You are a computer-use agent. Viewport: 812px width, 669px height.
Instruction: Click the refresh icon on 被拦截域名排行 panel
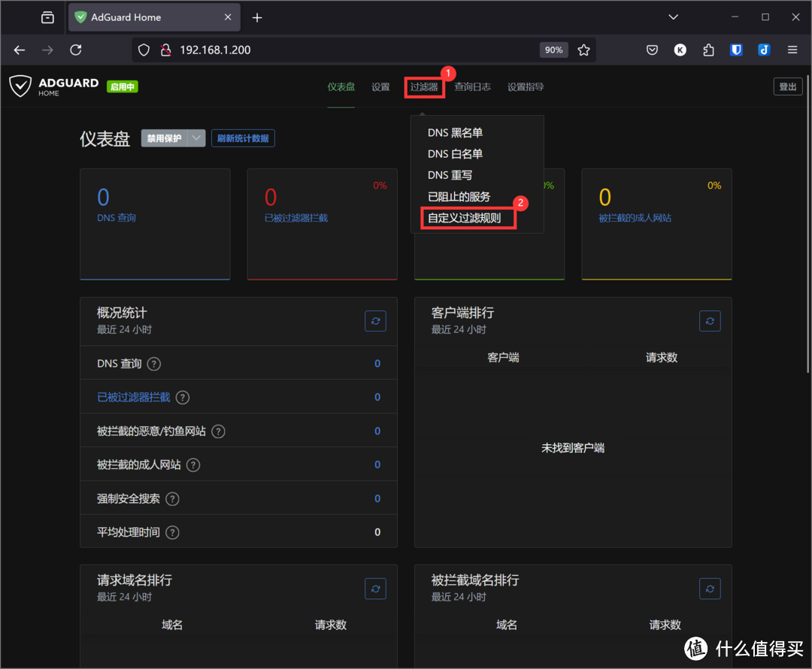click(710, 589)
